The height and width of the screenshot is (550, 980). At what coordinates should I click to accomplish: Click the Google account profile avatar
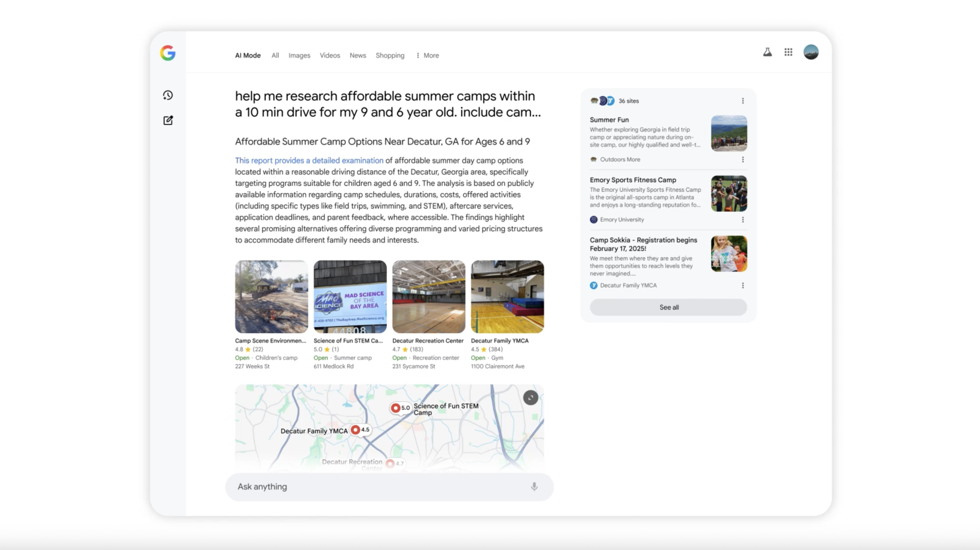click(x=812, y=52)
